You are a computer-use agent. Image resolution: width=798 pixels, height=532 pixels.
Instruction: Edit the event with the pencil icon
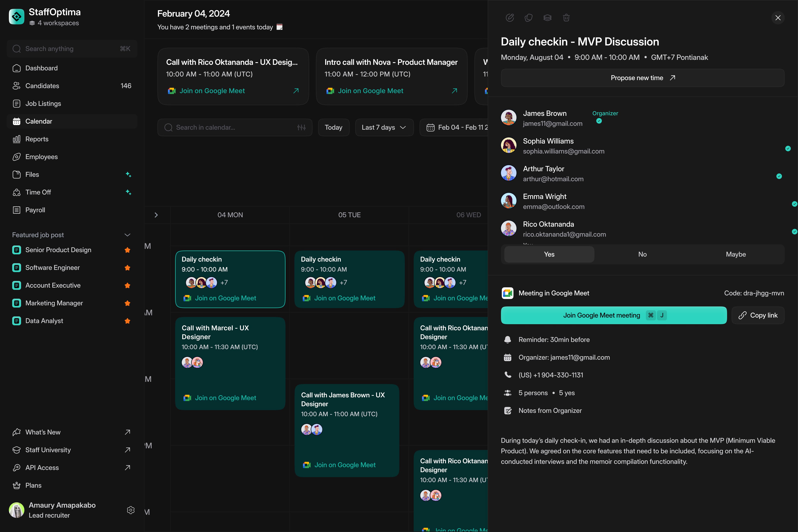pyautogui.click(x=510, y=18)
